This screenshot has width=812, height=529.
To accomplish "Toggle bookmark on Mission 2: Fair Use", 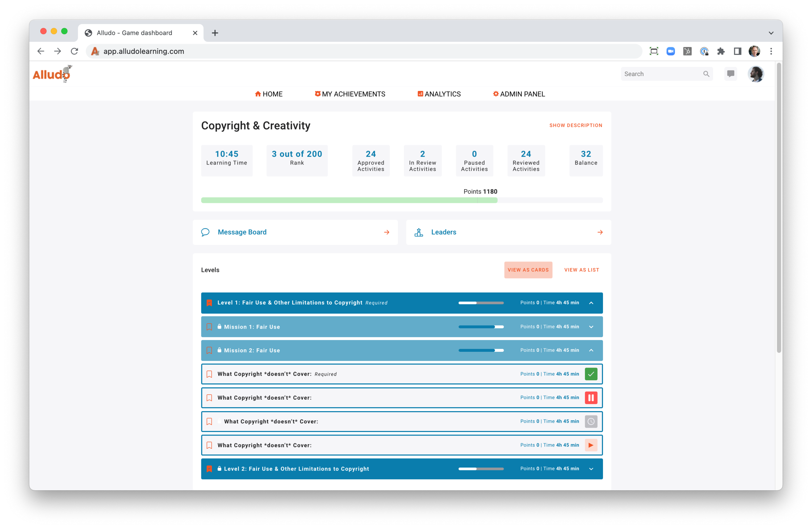I will [x=209, y=350].
